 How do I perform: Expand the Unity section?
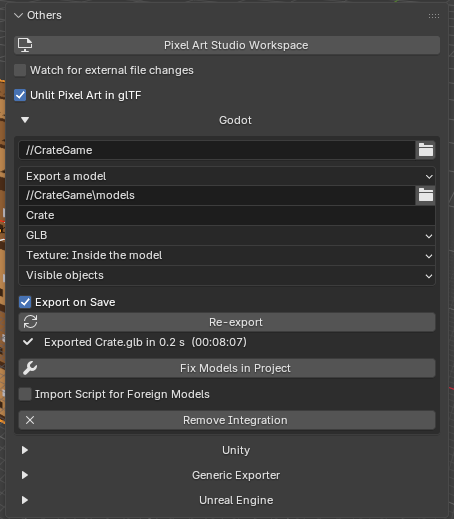25,450
